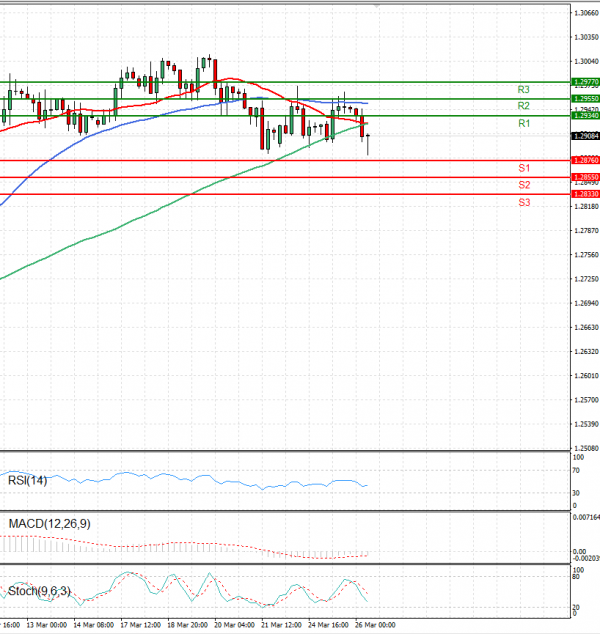The width and height of the screenshot is (600, 634).
Task: Click the 1.29770 green price tag
Action: pos(586,82)
